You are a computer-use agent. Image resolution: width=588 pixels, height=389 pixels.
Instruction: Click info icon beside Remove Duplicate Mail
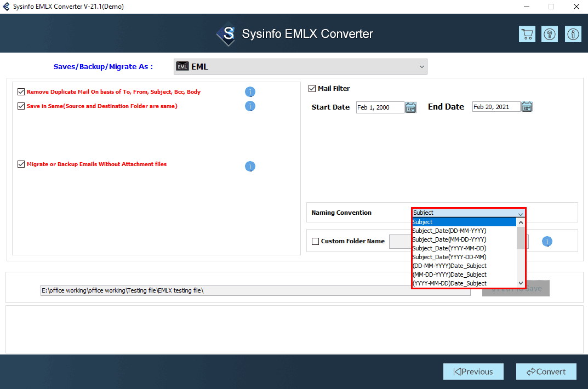click(x=250, y=92)
